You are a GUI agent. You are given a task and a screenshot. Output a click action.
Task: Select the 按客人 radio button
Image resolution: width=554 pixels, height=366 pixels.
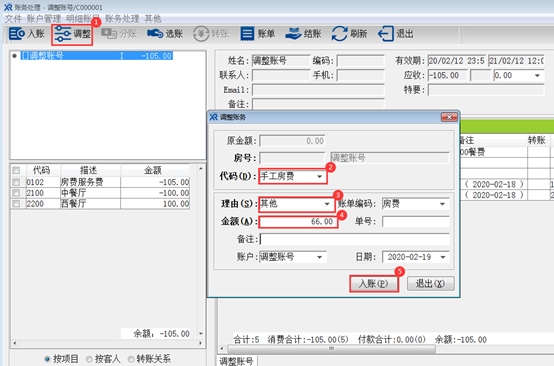coord(89,359)
